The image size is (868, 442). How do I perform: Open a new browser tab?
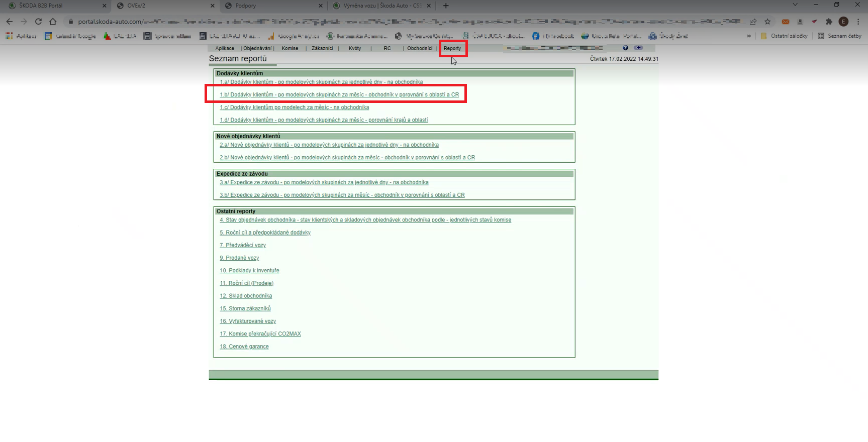pyautogui.click(x=446, y=6)
